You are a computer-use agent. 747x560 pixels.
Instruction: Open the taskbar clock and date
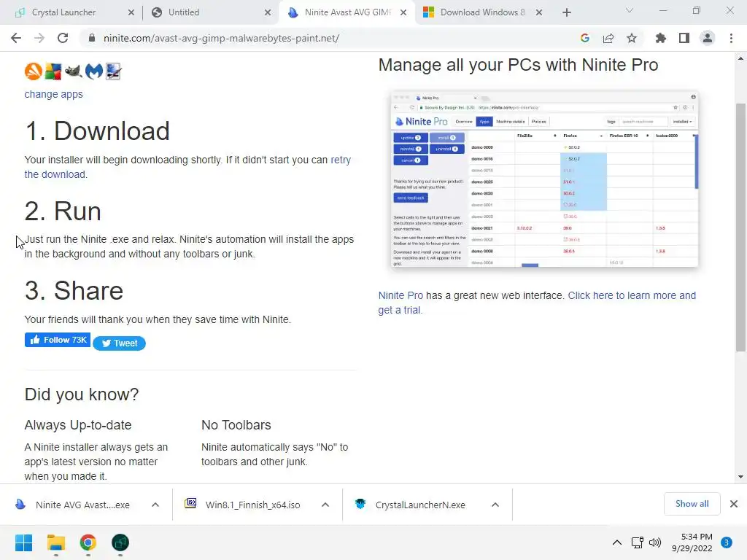click(x=692, y=542)
